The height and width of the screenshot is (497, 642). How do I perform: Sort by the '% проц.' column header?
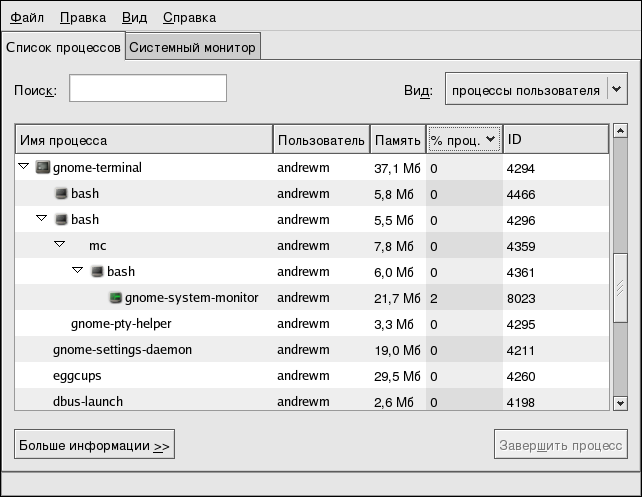(463, 141)
